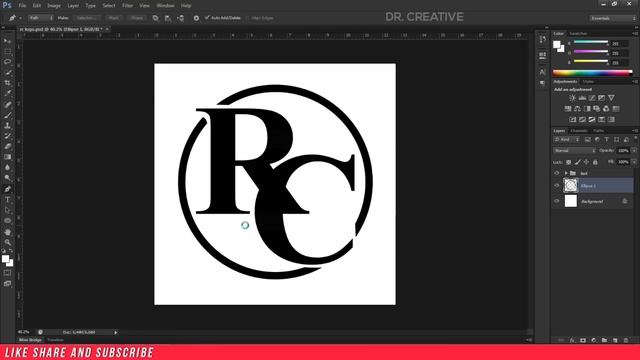
Task: Click delete layer trash icon
Action: [x=626, y=340]
